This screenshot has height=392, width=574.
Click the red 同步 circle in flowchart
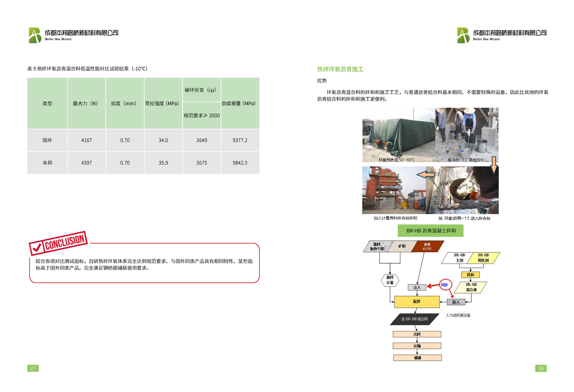(x=445, y=285)
